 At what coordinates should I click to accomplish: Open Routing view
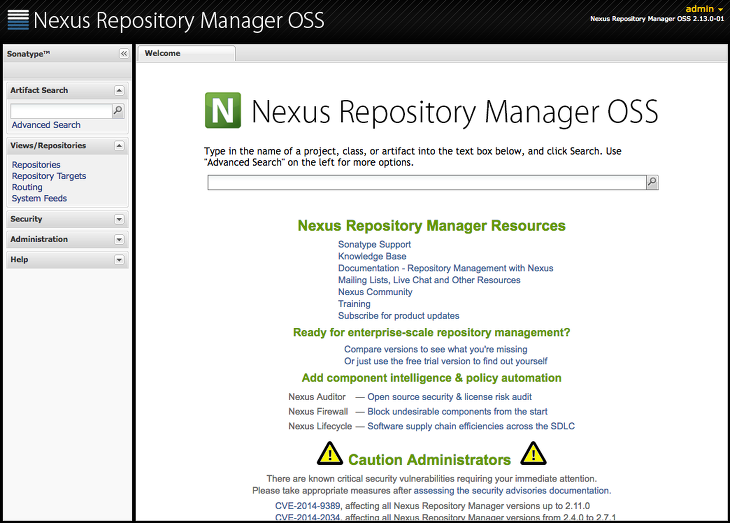27,187
